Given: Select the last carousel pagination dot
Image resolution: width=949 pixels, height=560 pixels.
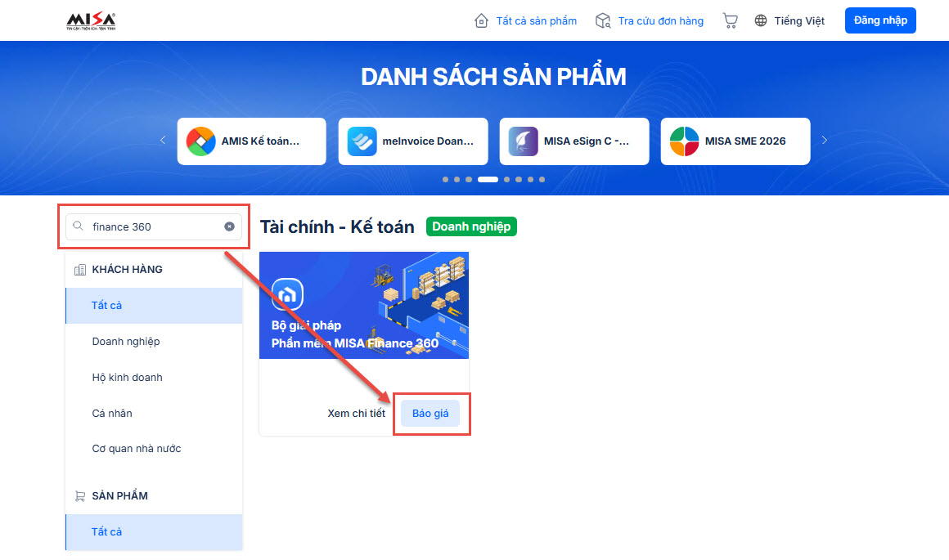Looking at the screenshot, I should [542, 180].
